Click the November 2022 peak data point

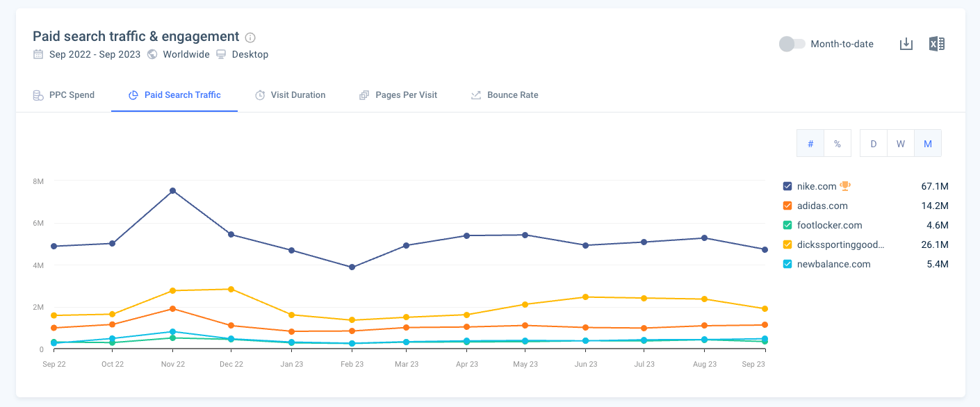pyautogui.click(x=172, y=189)
